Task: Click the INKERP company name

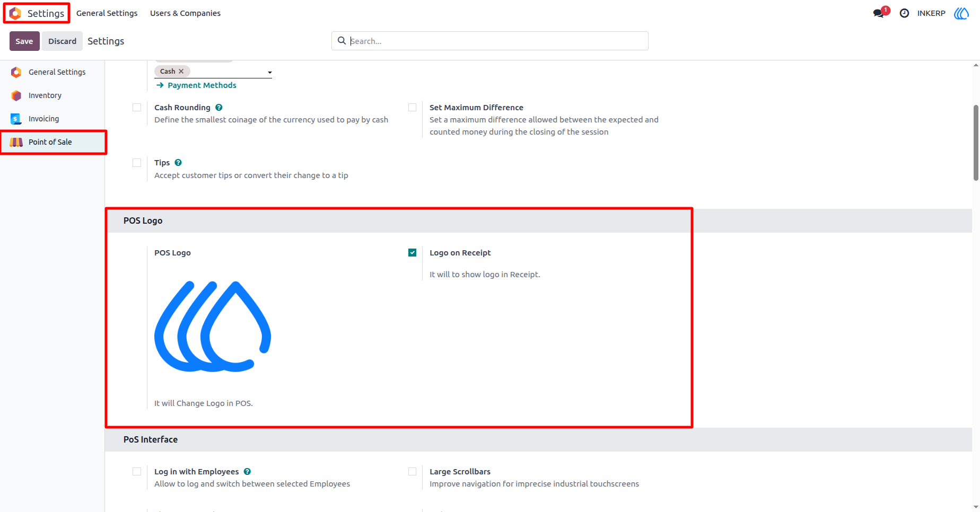Action: [x=931, y=13]
